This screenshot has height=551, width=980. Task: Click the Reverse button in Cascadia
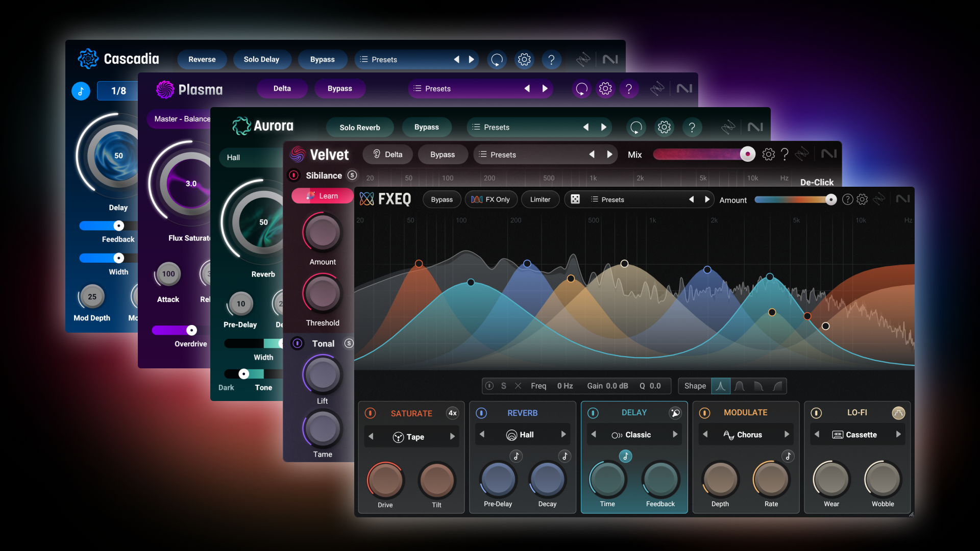pyautogui.click(x=202, y=60)
